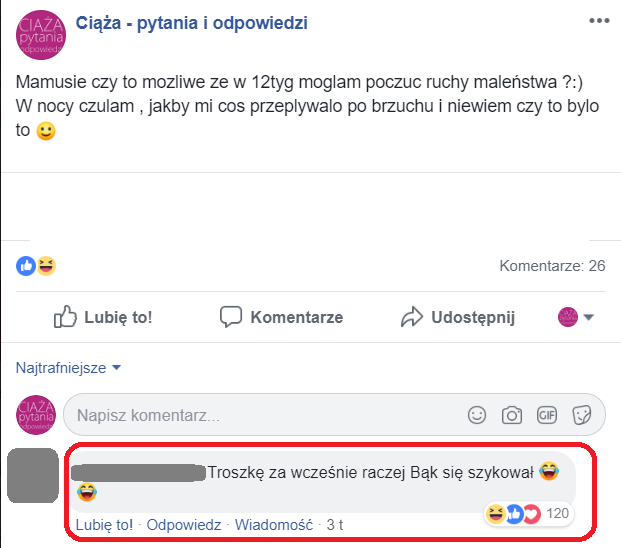The height and width of the screenshot is (548, 621).
Task: Click Odpowiedz to reply to comment
Action: point(184,525)
